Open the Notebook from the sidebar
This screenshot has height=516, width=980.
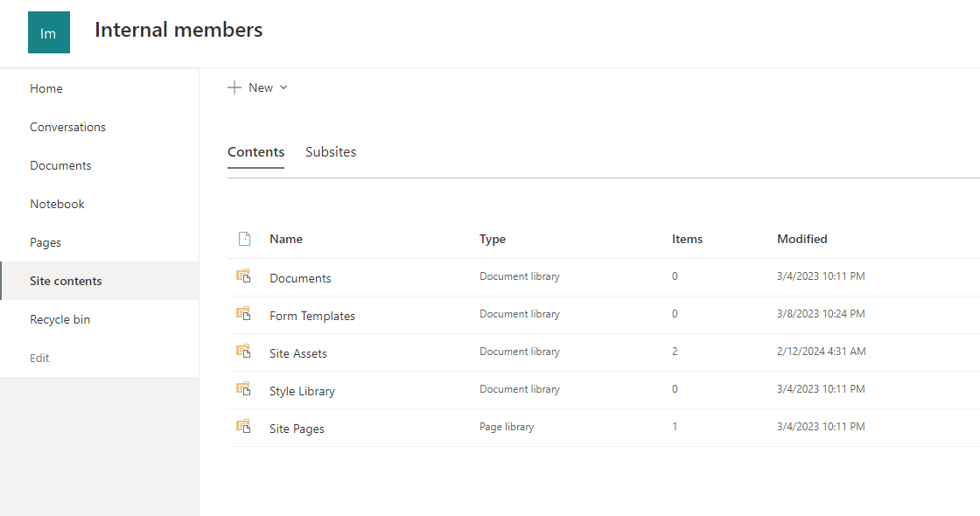[x=57, y=203]
